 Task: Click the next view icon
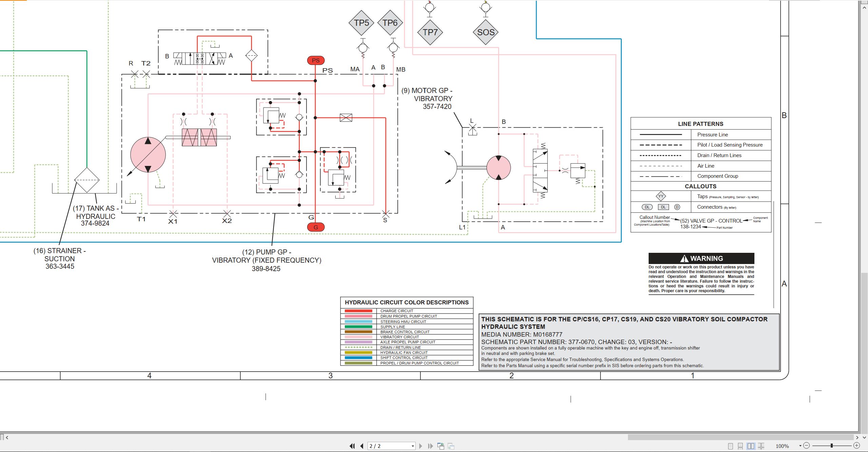tap(451, 446)
